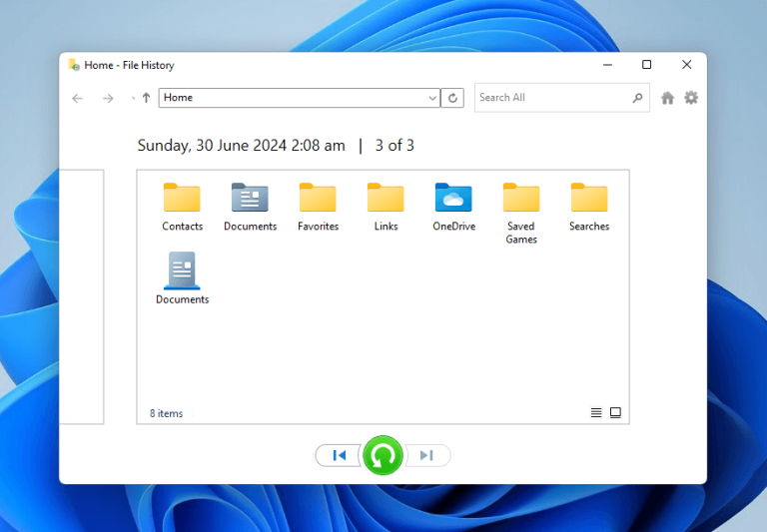The height and width of the screenshot is (532, 767).
Task: Maximize the File History window
Action: 647,65
